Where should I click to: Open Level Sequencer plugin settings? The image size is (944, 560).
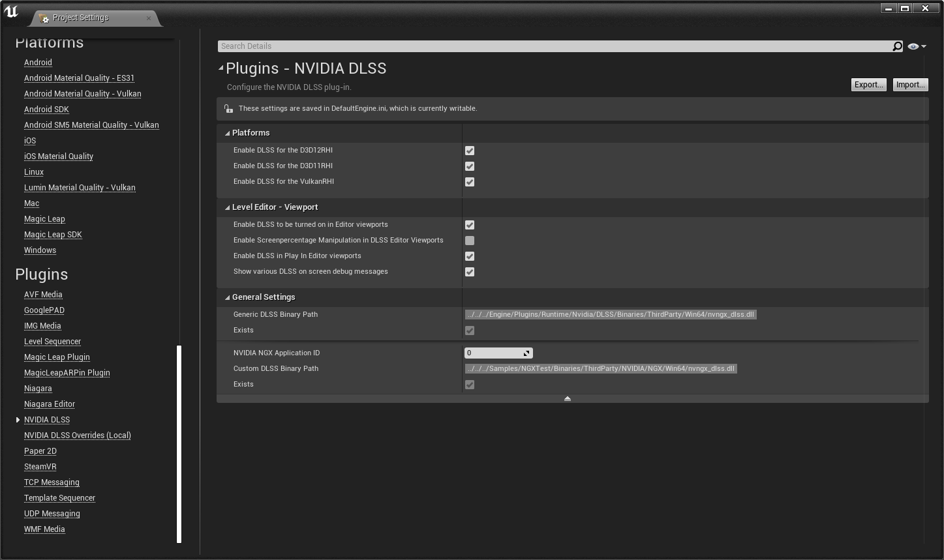[x=52, y=342]
